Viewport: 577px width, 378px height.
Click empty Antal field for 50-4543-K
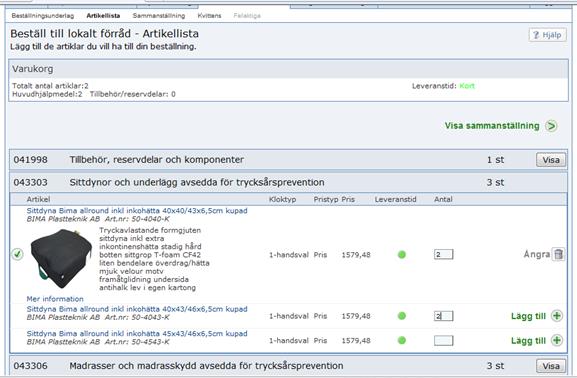point(443,340)
